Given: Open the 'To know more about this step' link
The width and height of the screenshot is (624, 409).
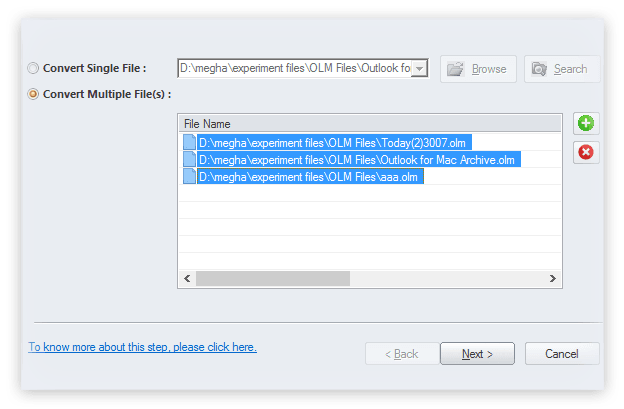Looking at the screenshot, I should [142, 347].
